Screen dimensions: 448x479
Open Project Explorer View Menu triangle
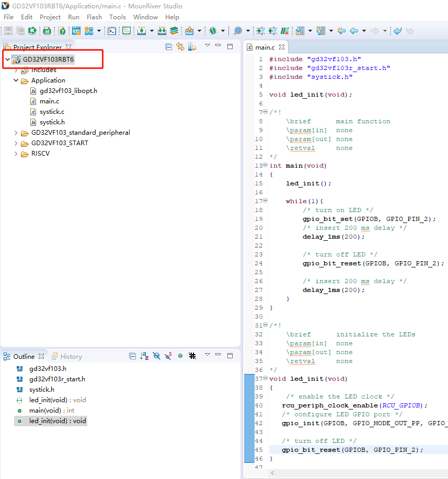point(208,45)
